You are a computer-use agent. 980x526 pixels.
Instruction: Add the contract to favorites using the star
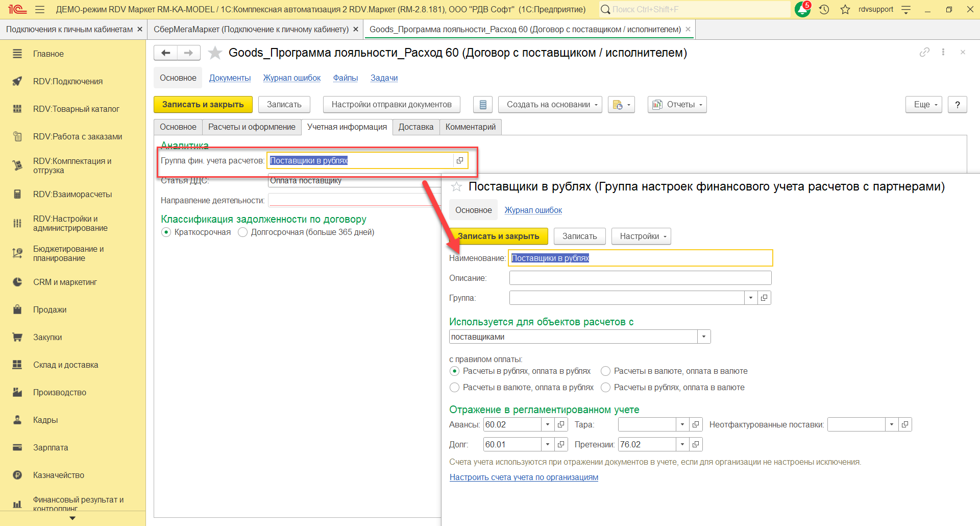[215, 53]
